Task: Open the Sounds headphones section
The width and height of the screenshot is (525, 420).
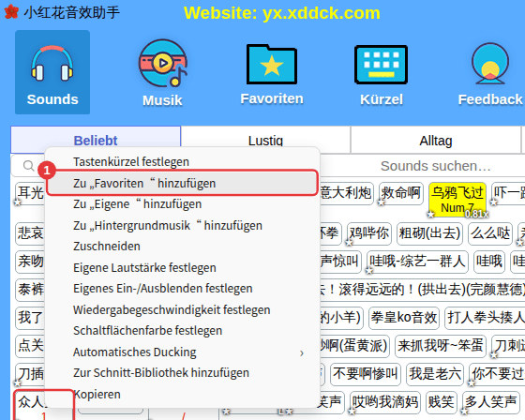Action: coord(52,72)
